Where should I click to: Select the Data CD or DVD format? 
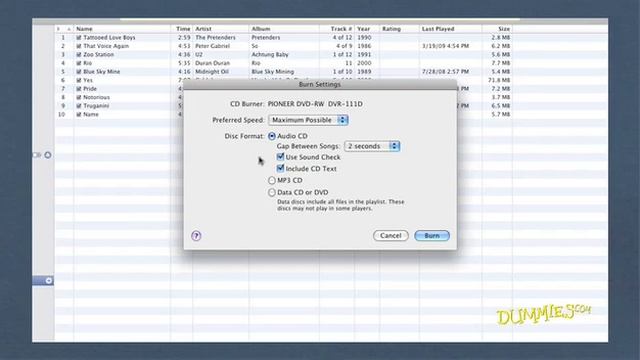(272, 192)
